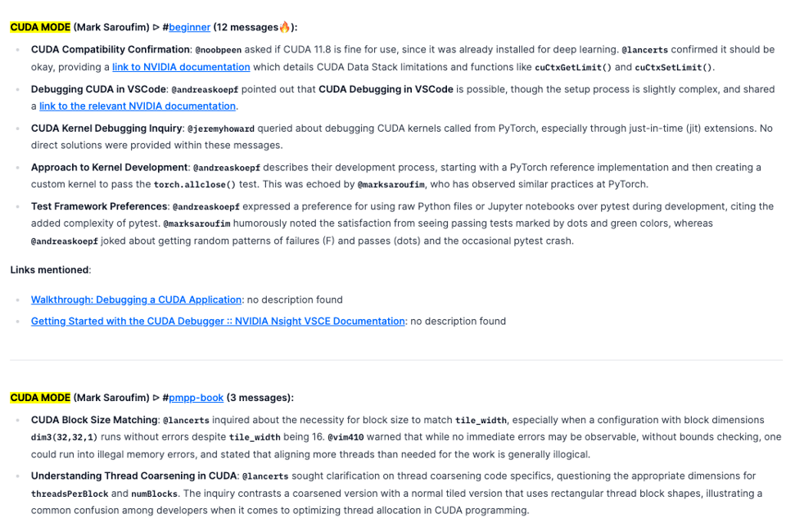Viewport: 786px width, 532px height.
Task: Click the fire emoji after 12 messages
Action: tap(284, 27)
